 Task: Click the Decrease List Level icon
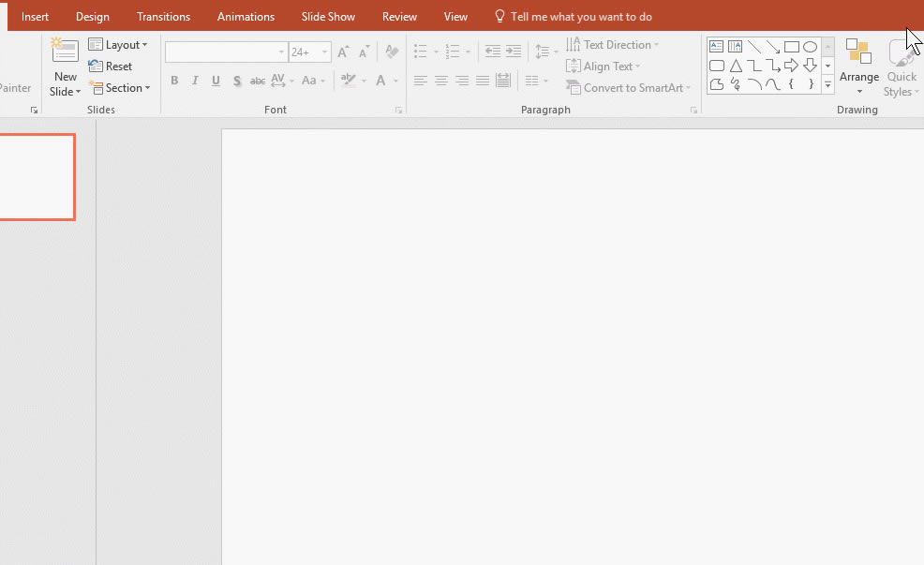(493, 52)
